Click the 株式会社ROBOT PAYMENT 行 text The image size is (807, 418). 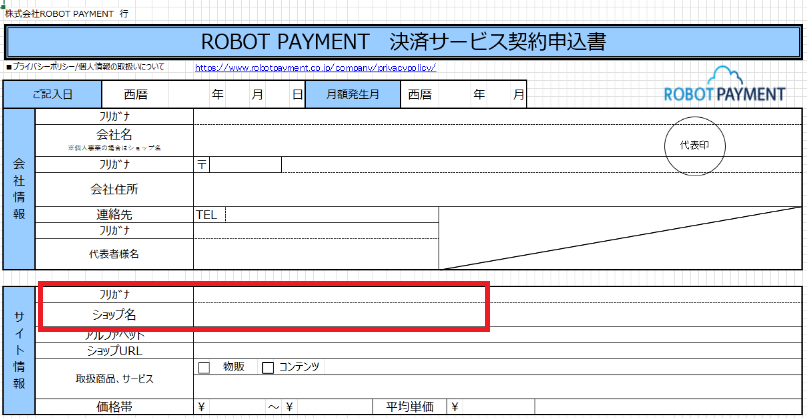tap(67, 14)
